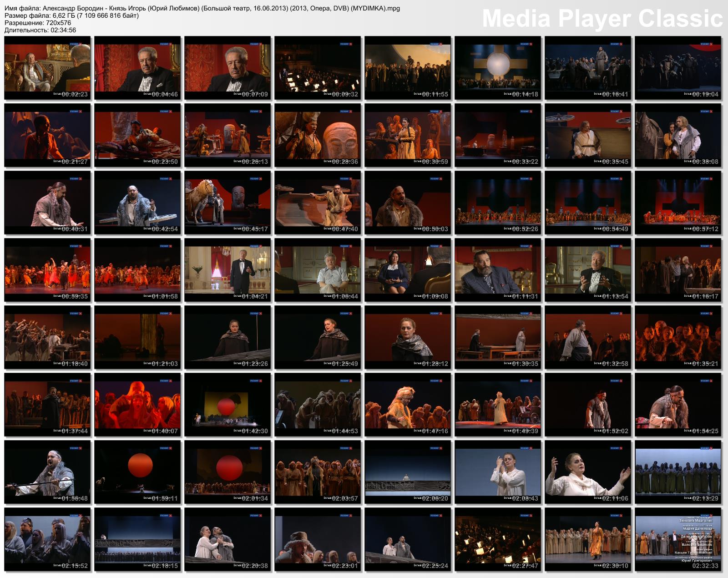Select the thumbnail stamped 01:23:26

pos(227,338)
